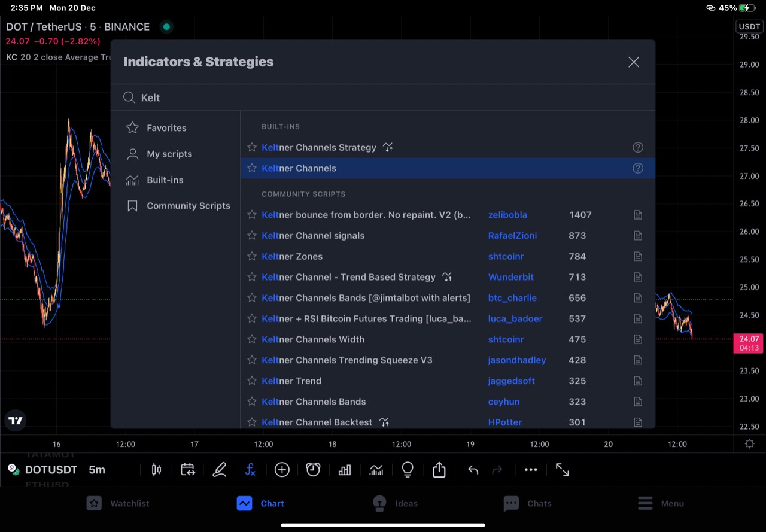Image resolution: width=766 pixels, height=532 pixels.
Task: Switch to the Chats tab
Action: pos(527,503)
